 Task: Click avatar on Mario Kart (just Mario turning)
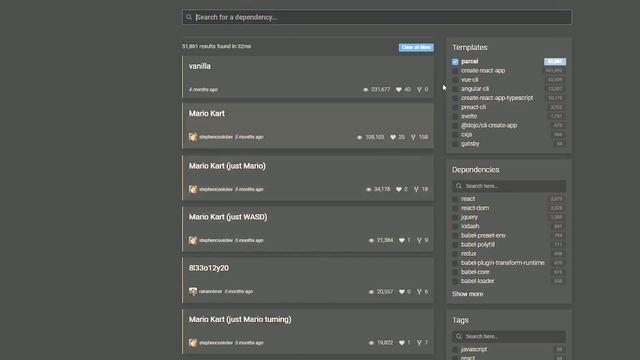point(193,343)
